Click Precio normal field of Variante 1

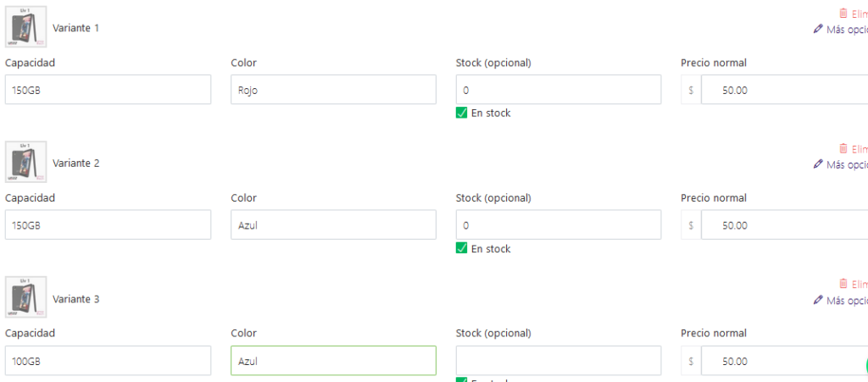pos(780,90)
